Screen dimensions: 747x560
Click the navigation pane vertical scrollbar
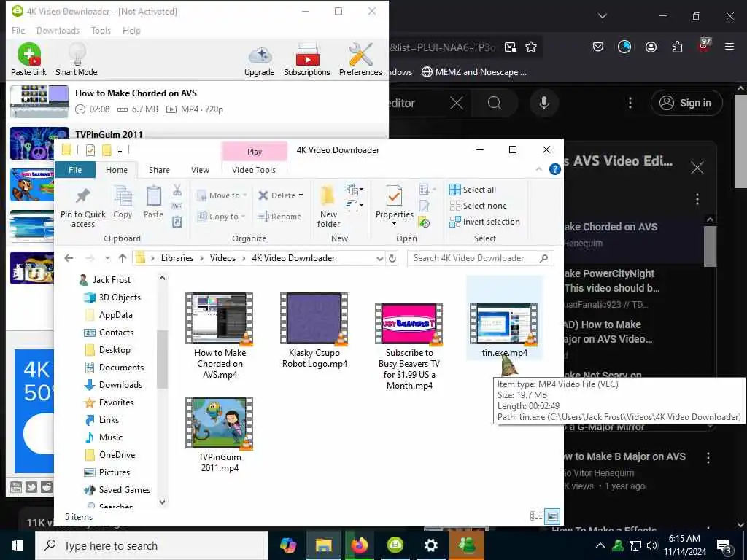coord(162,359)
